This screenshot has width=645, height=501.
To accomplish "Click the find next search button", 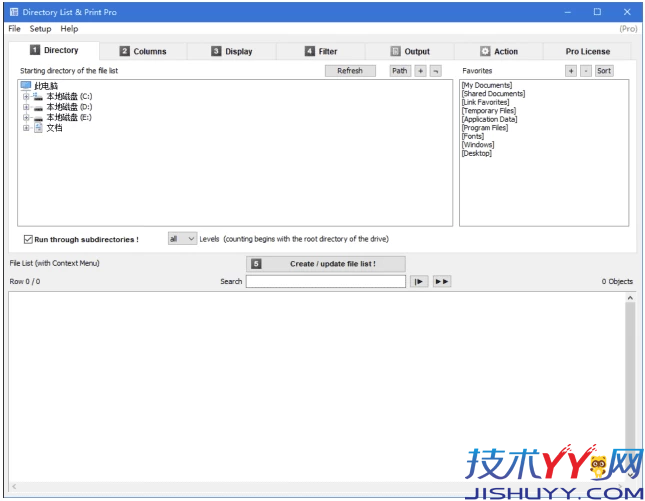I will coord(419,281).
